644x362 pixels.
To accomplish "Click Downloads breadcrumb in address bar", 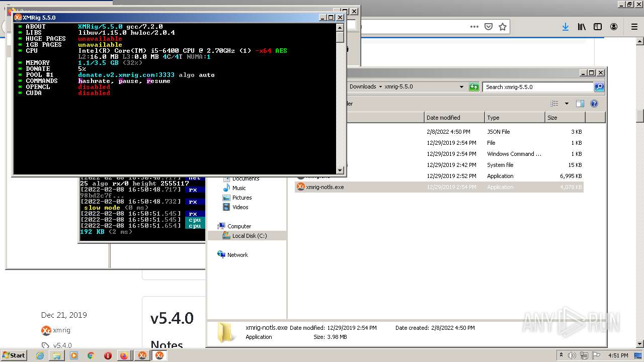I will (363, 87).
